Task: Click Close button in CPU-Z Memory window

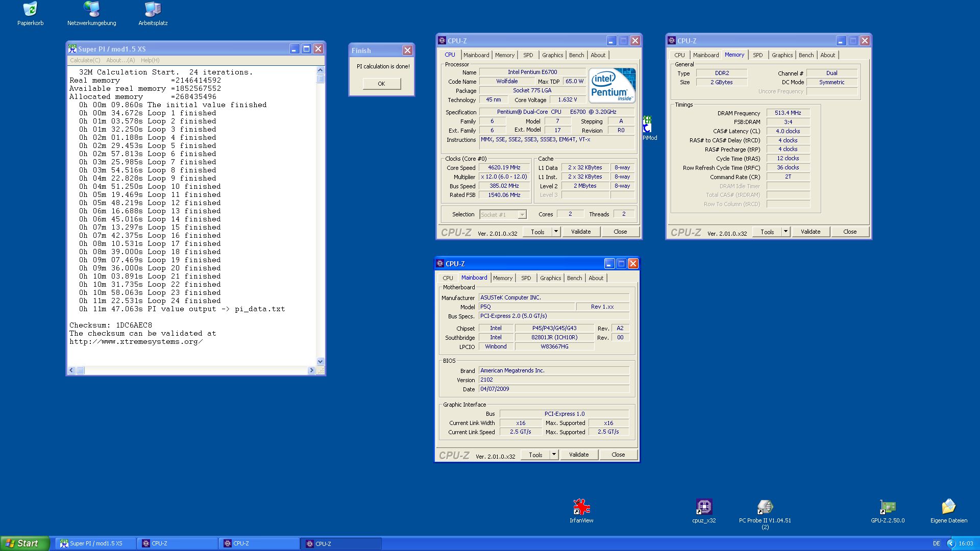Action: pos(850,232)
